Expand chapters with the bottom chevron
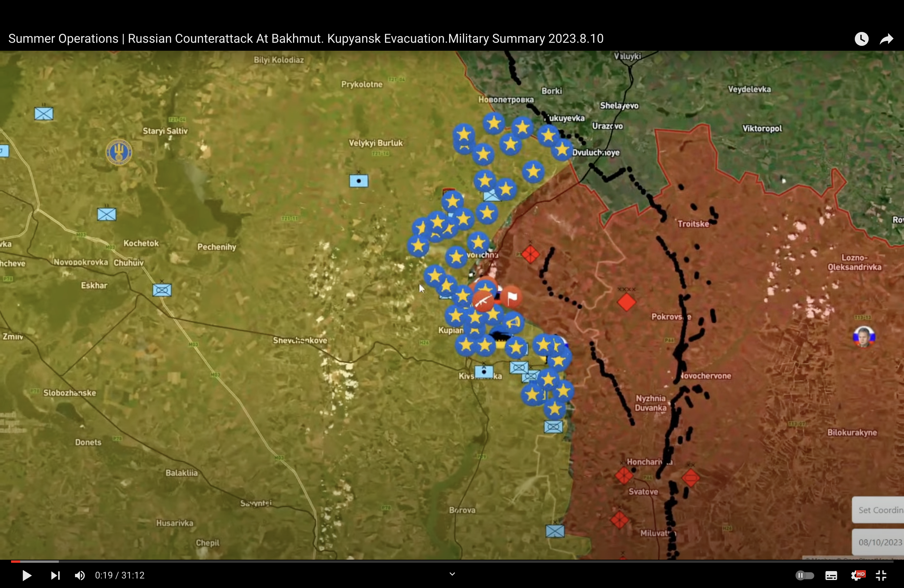This screenshot has height=588, width=904. (452, 574)
